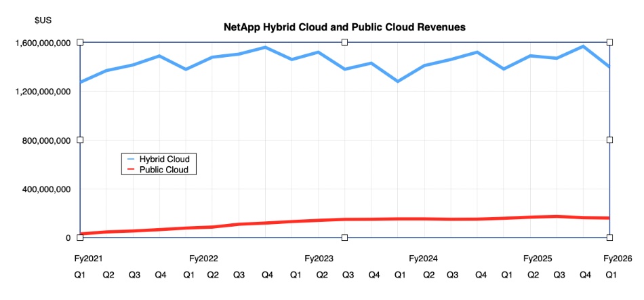Select the chart title NetApp Hybrid Cloud and Public Cloud Revenues
Screen dimensions: 644x300
[x=344, y=27]
